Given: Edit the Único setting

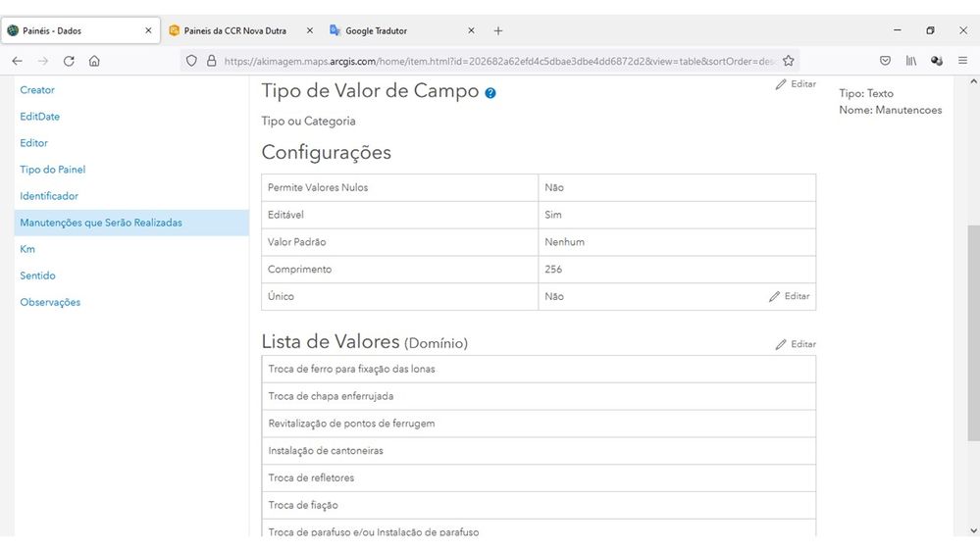Looking at the screenshot, I should [790, 296].
